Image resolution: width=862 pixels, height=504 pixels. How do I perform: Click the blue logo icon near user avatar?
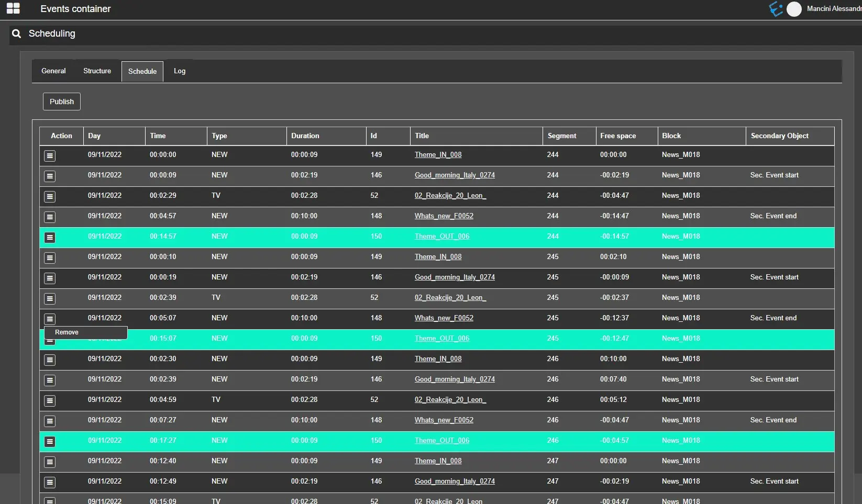point(776,9)
